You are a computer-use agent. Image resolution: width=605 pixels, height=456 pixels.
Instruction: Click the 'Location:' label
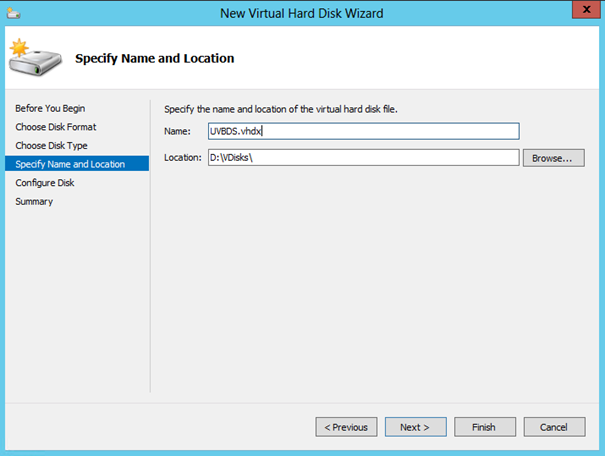(x=183, y=157)
